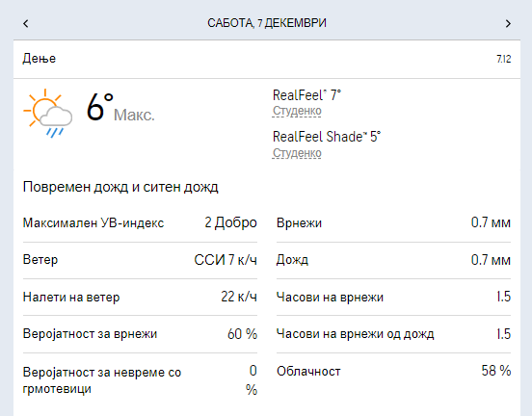Open the Студенко link under RealFeel 7°
This screenshot has height=416, width=532.
point(297,111)
